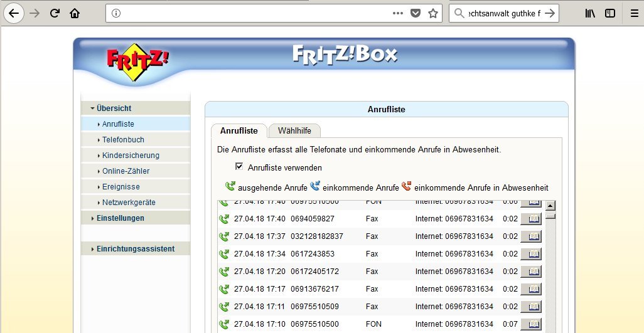Show site information icon in address bar

click(x=116, y=14)
